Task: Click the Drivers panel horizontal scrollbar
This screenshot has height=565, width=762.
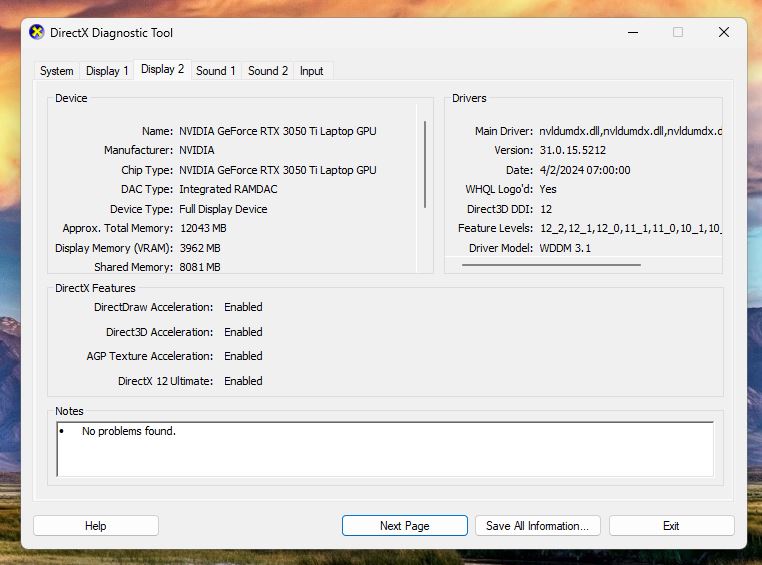Action: point(551,265)
